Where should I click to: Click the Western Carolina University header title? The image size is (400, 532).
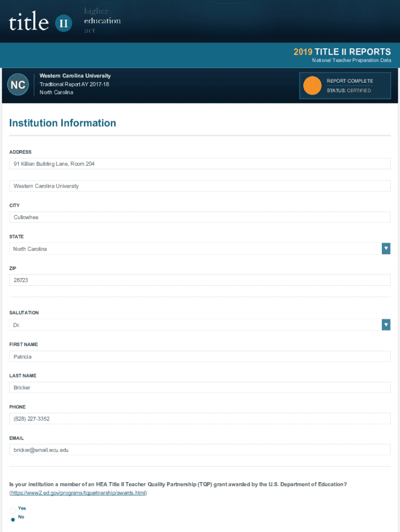point(75,76)
